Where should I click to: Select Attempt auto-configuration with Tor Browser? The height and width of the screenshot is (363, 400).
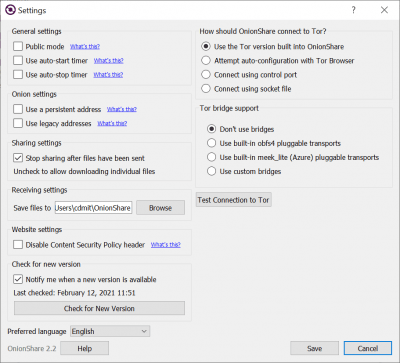coord(206,60)
